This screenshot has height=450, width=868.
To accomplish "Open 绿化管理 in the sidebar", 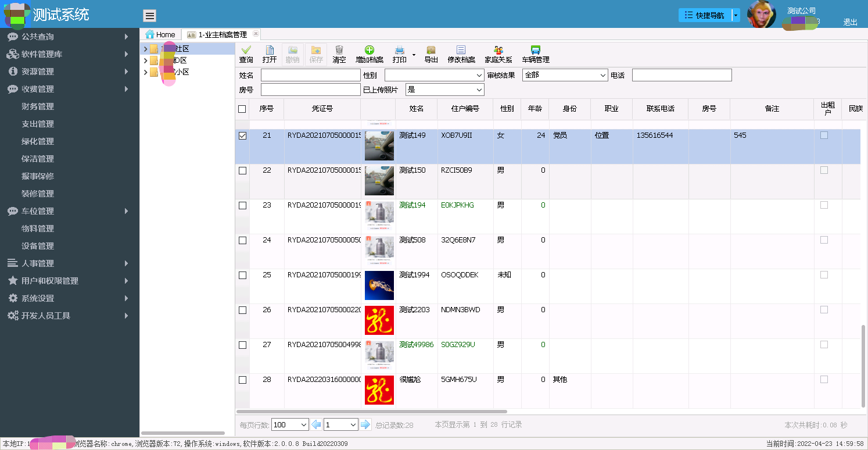I will pos(38,141).
